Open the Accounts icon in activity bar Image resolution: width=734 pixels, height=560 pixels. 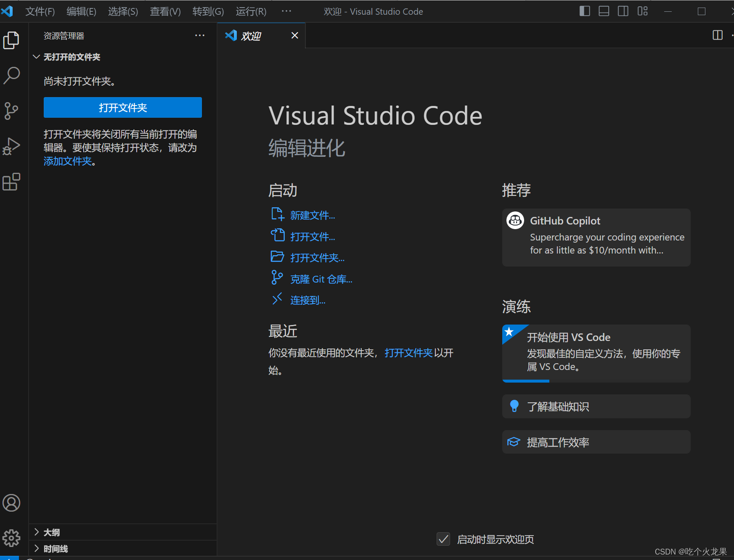click(x=11, y=503)
